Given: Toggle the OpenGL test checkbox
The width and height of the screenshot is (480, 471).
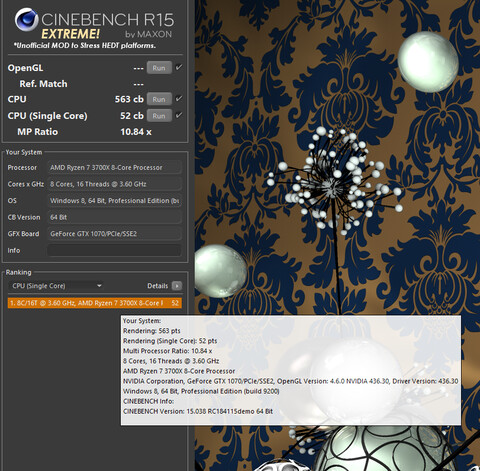Looking at the screenshot, I should tap(179, 67).
